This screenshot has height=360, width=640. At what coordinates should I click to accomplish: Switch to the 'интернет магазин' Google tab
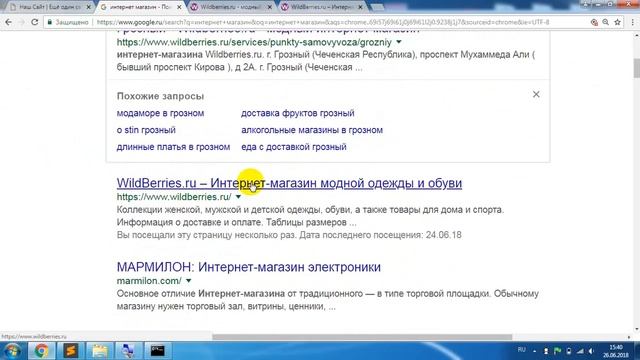[139, 7]
